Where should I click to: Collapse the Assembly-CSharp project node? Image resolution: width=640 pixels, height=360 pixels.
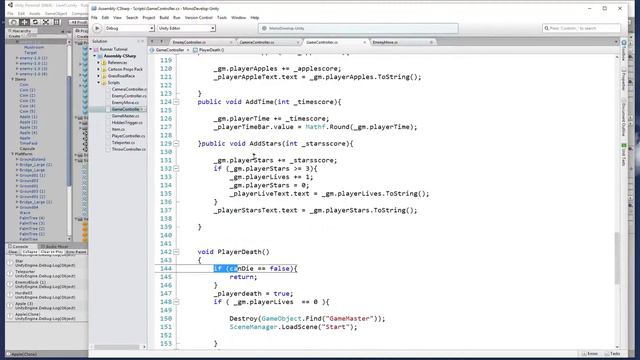point(95,56)
